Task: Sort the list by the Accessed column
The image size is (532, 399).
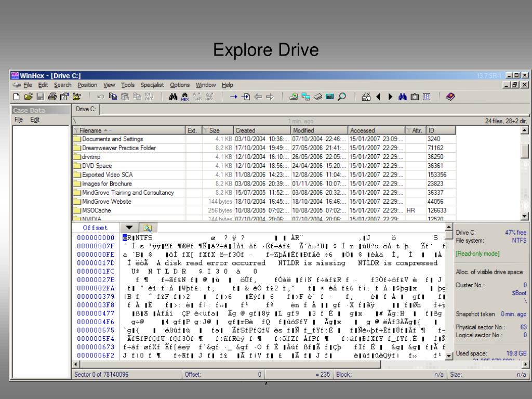Action: click(377, 130)
